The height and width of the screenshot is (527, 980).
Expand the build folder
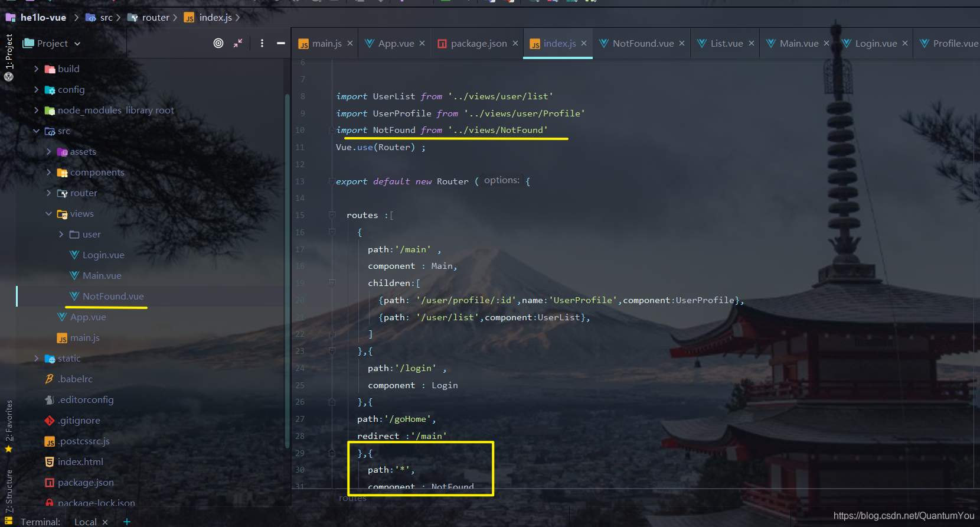(37, 69)
